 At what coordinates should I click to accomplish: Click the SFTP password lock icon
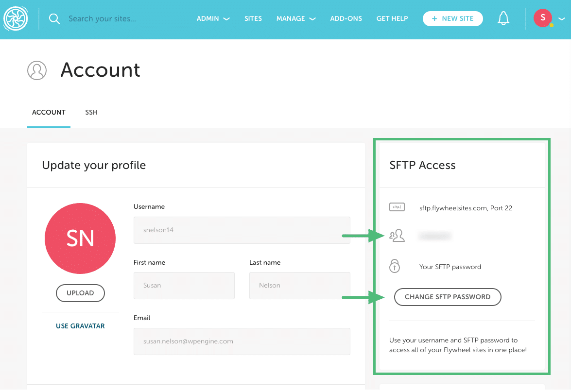click(x=395, y=266)
